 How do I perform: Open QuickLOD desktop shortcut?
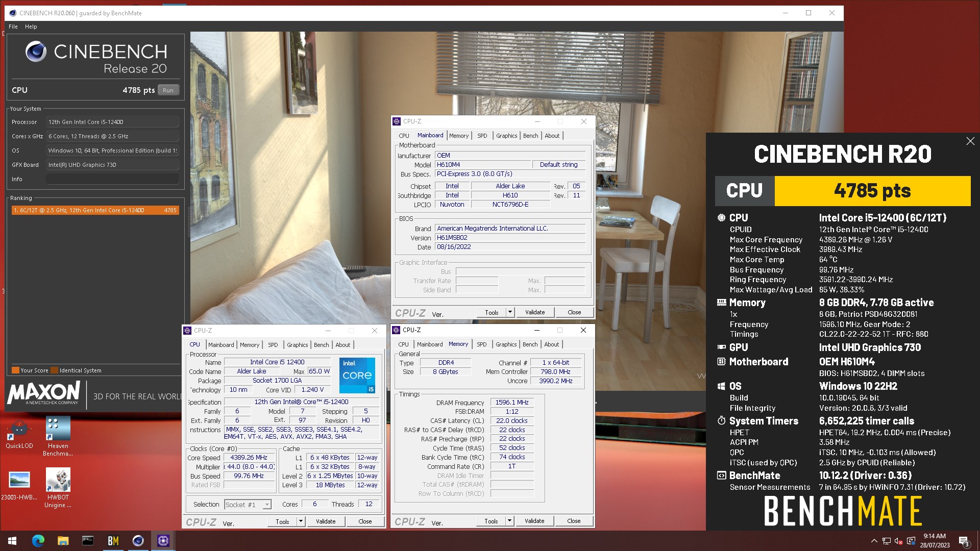[x=19, y=435]
